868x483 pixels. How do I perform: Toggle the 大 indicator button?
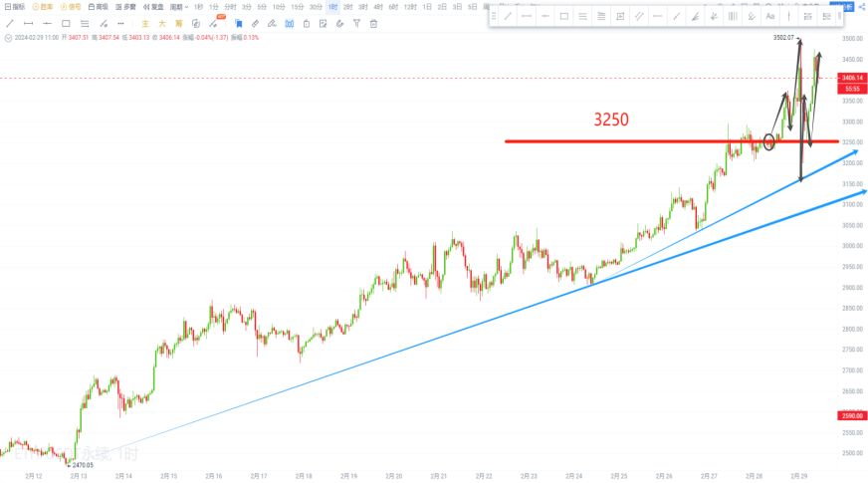tap(161, 23)
